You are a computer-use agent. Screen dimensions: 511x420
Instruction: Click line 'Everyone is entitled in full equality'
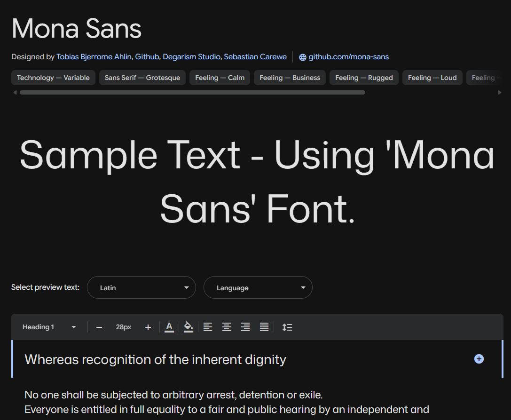(x=227, y=410)
